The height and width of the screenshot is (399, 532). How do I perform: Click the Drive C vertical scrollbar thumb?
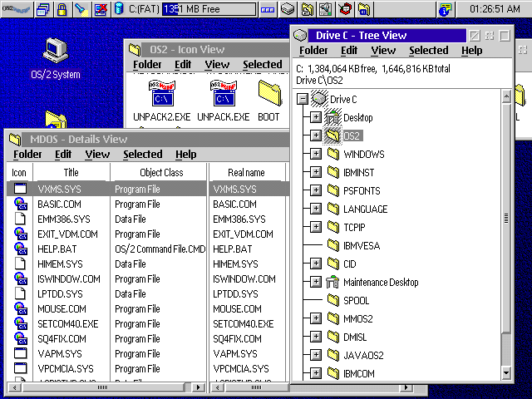(506, 218)
